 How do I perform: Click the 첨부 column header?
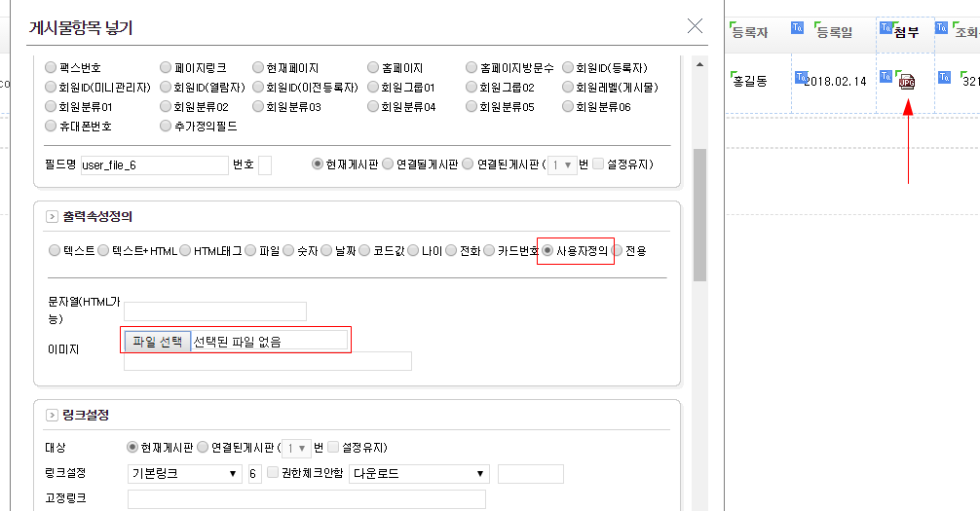point(907,33)
